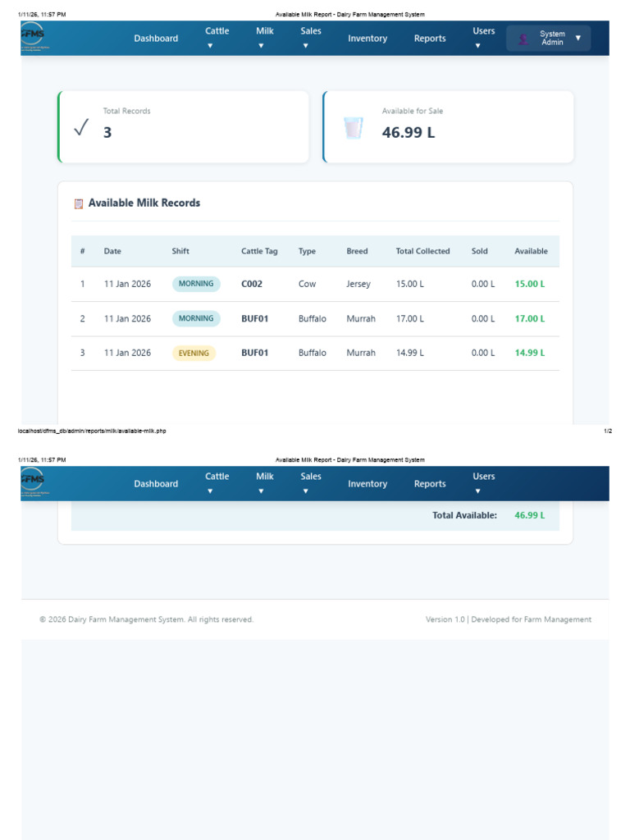Open Reports in the page 1 navbar

tap(430, 39)
